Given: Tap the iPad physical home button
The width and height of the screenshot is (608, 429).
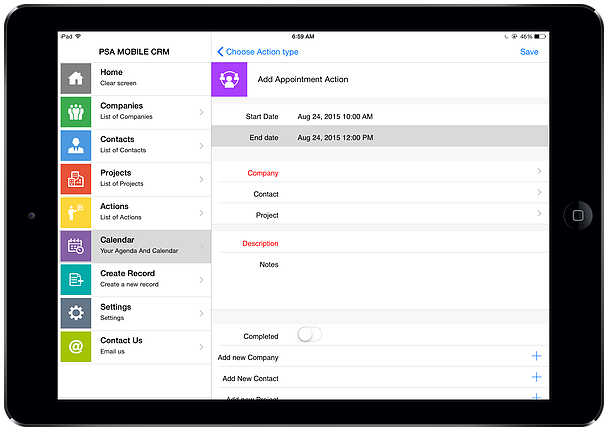Looking at the screenshot, I should point(578,215).
